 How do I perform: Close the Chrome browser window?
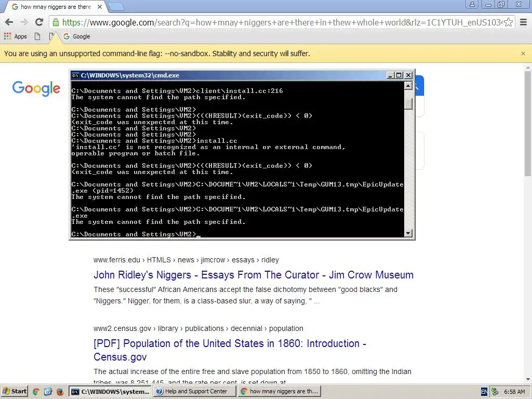(x=519, y=4)
